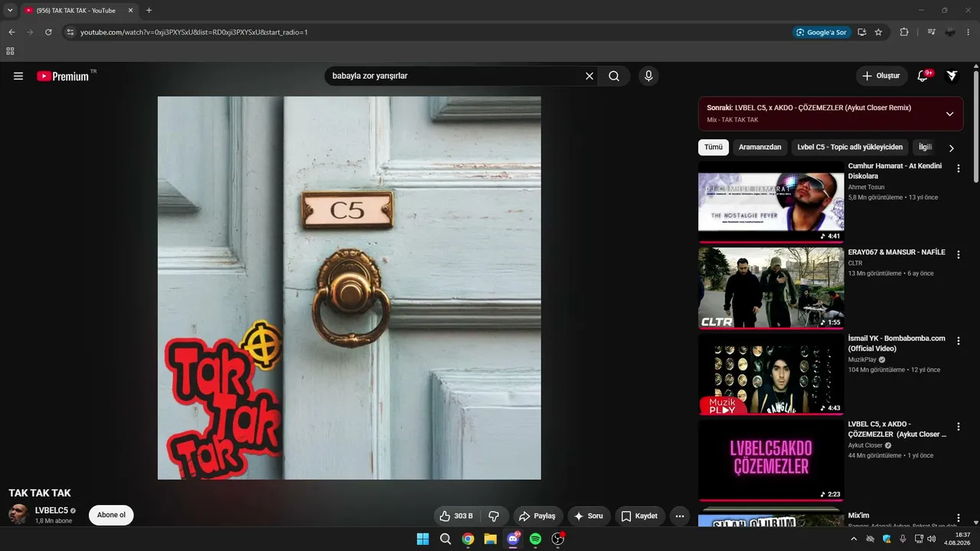Run the search with magnifier button
This screenshot has width=980, height=551.
point(614,76)
